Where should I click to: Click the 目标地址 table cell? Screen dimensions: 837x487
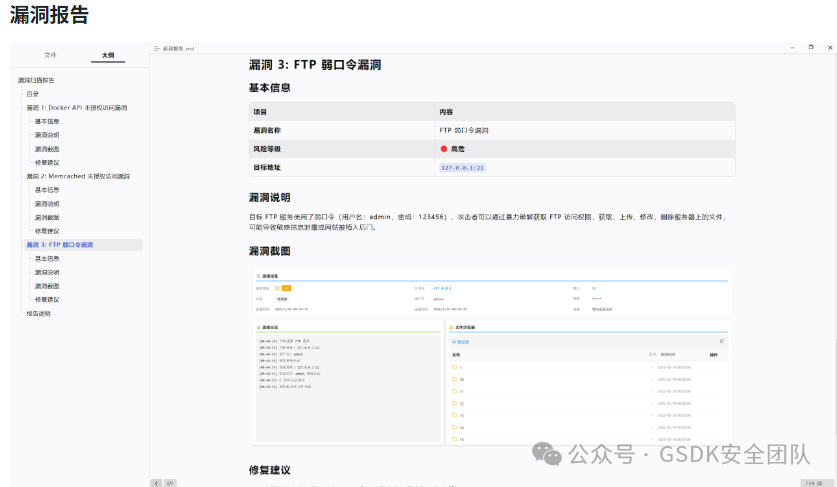tap(343, 167)
